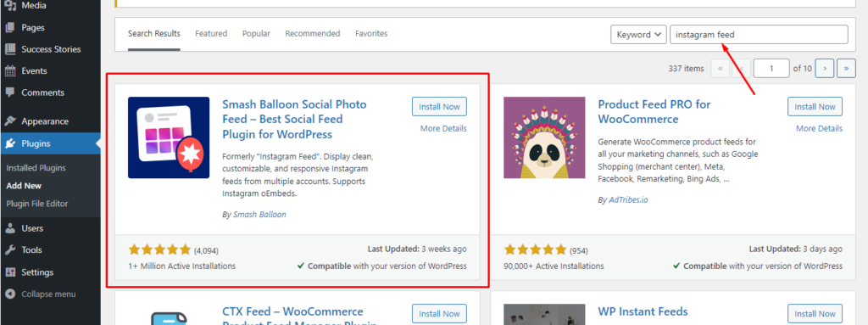Viewport: 868px width, 325px height.
Task: Open the Media menu icon in sidebar
Action: 10,6
